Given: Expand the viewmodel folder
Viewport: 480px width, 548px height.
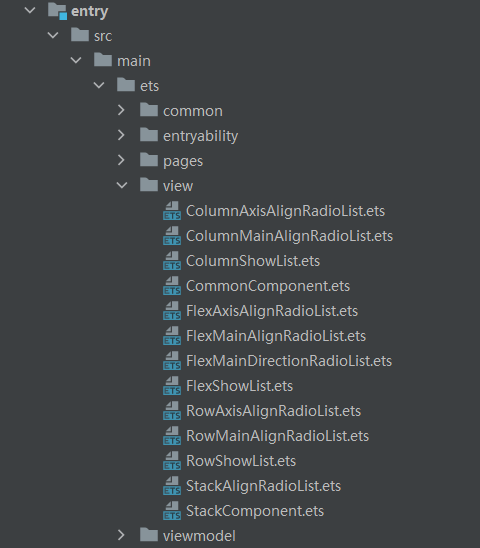Looking at the screenshot, I should 121,535.
